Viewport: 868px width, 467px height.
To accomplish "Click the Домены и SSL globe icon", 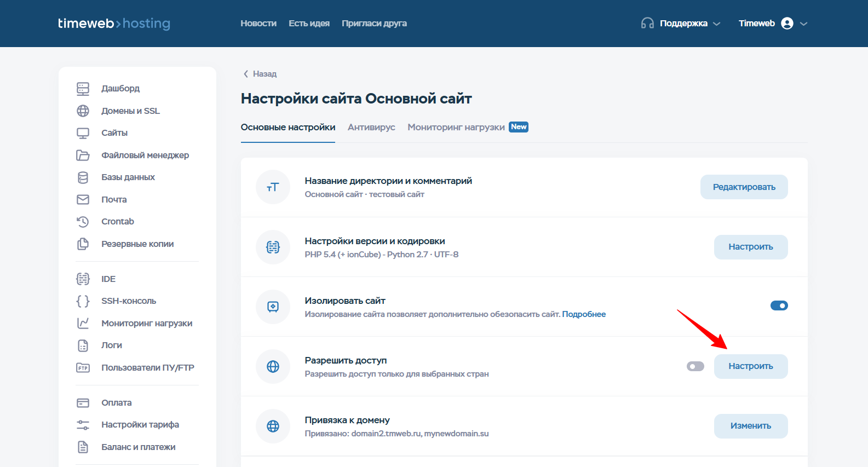I will click(x=83, y=111).
